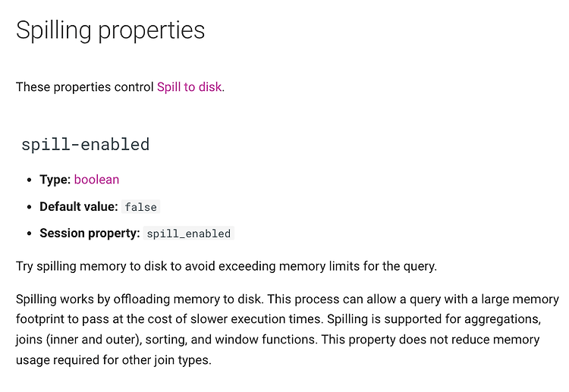
Task: Open the "Spill to disk" link
Action: pos(189,87)
